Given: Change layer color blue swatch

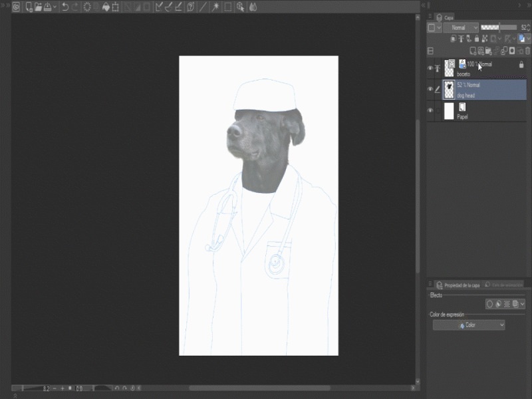Looking at the screenshot, I should (522, 39).
